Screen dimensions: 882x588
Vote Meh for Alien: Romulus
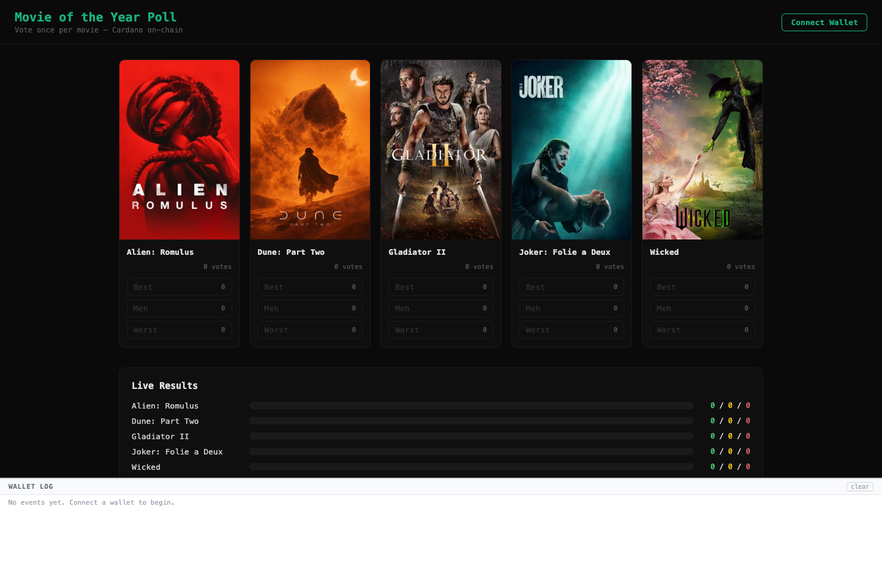tap(179, 309)
